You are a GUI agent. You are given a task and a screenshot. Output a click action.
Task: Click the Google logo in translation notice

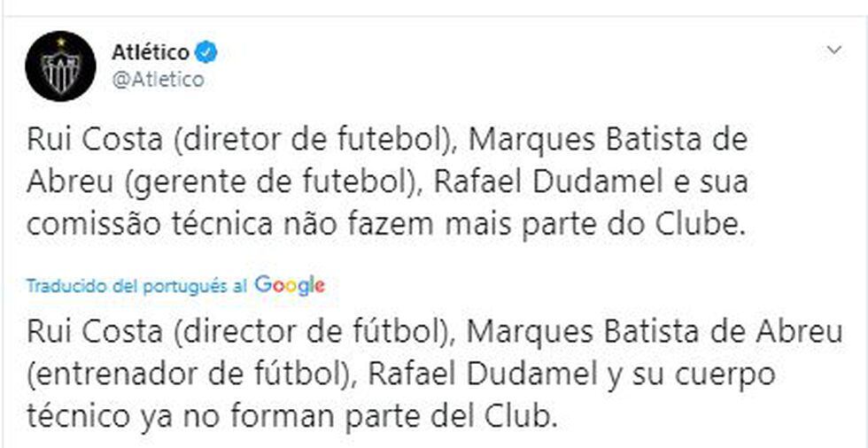pos(290,285)
